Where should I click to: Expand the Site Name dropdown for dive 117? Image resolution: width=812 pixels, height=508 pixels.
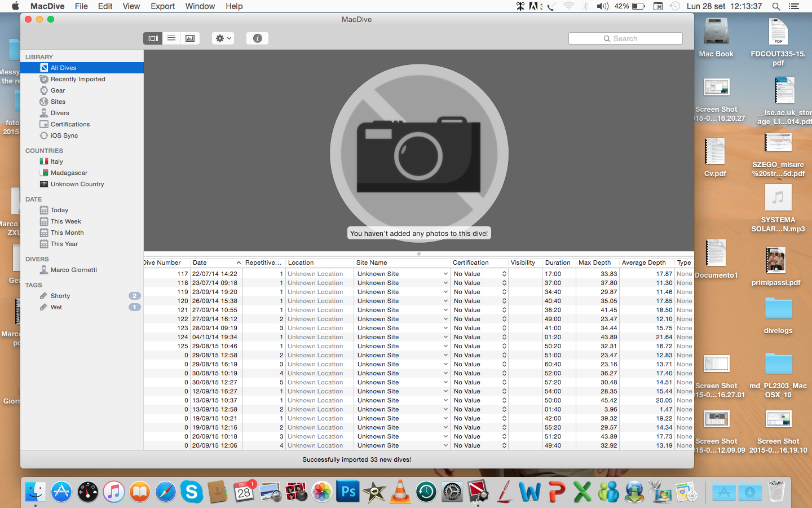point(445,274)
